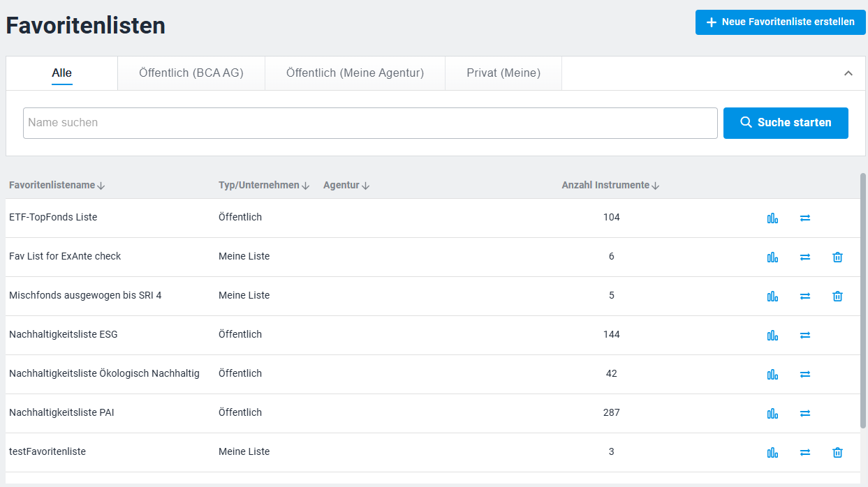Switch to Öffentlich (BCA AG) tab
The image size is (868, 487).
[x=191, y=73]
